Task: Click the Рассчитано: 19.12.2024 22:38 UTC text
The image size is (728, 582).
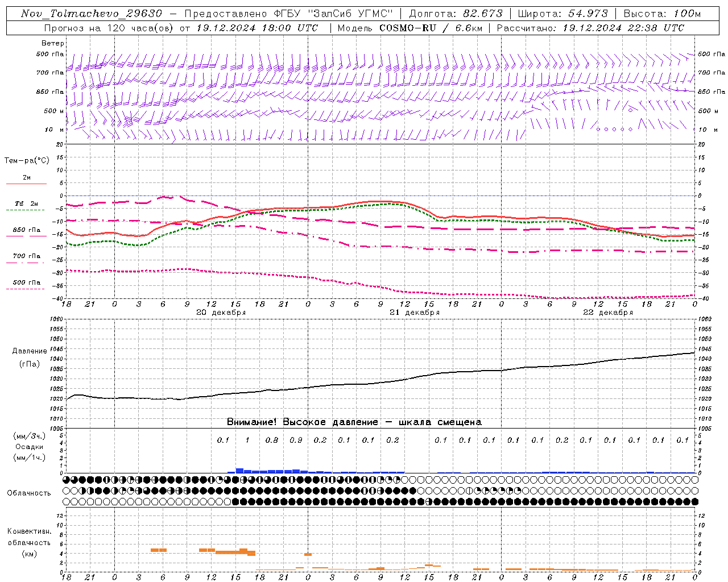Action: click(x=590, y=28)
